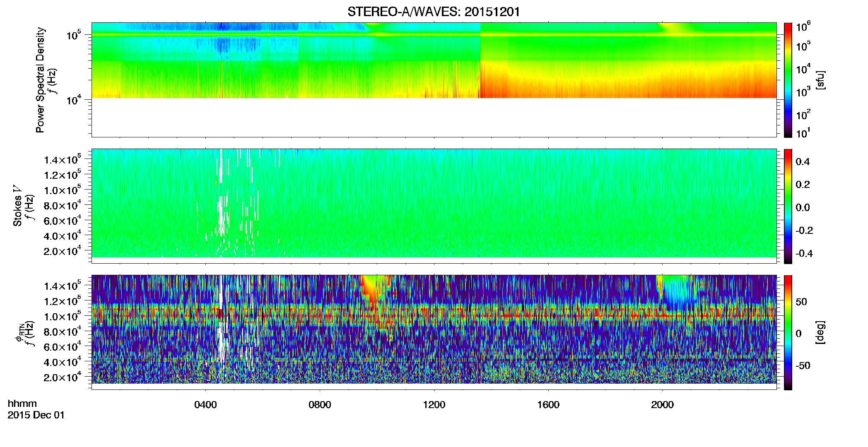Click the orange feature near 1000 in bottom panel

[x=375, y=292]
